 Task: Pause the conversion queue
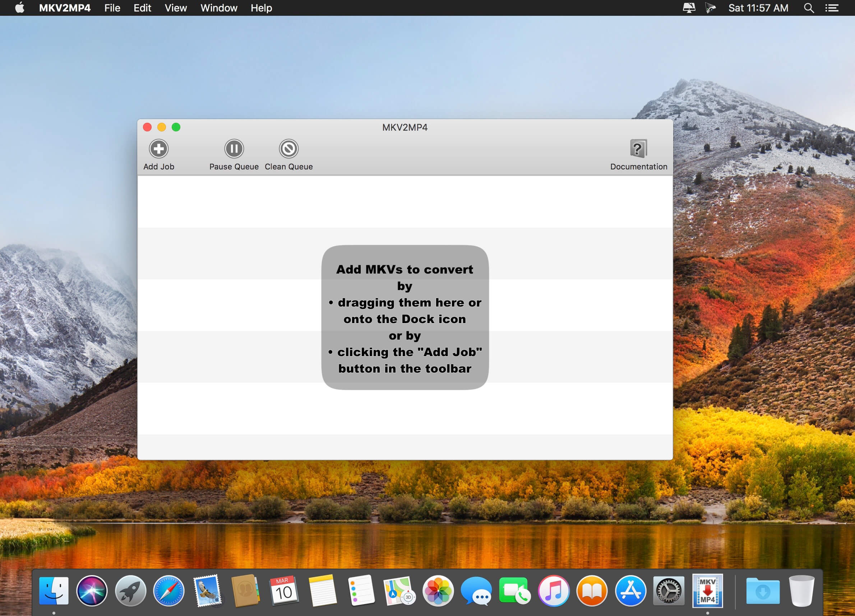tap(234, 149)
